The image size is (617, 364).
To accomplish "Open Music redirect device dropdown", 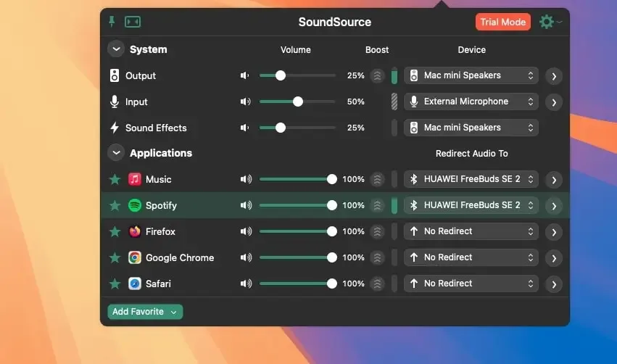I will (471, 179).
